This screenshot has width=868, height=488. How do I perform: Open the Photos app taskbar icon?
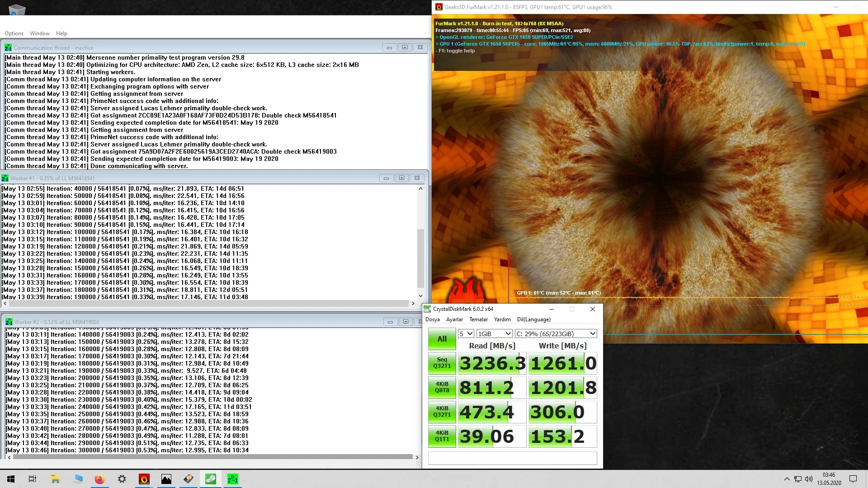[x=166, y=479]
